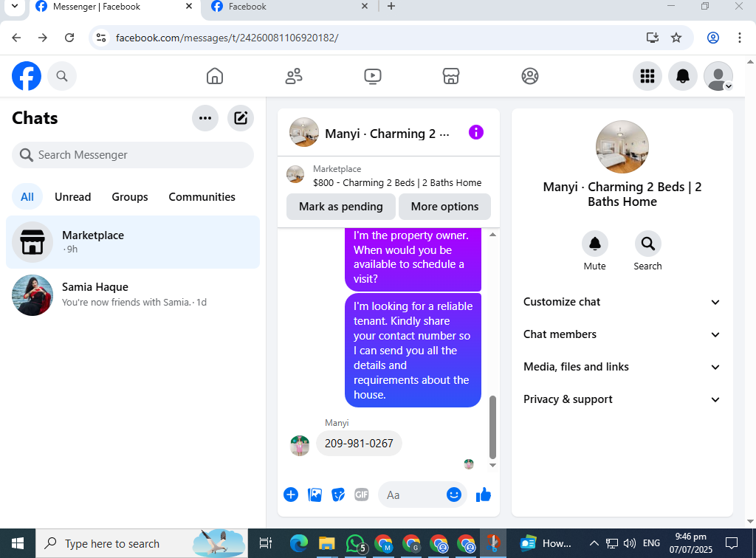The width and height of the screenshot is (756, 558).
Task: Click the Facebook search magnifier icon
Action: [x=62, y=76]
